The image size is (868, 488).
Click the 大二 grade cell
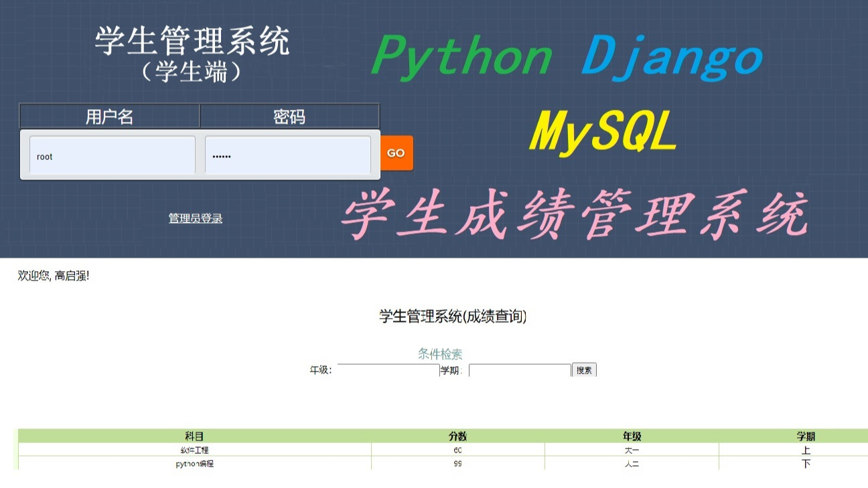[632, 463]
